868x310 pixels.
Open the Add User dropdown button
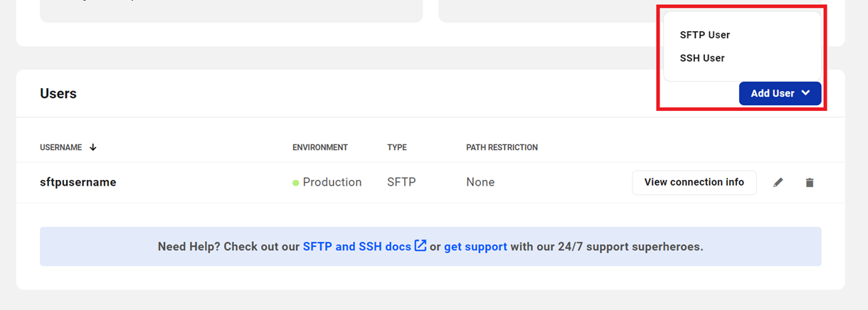(x=780, y=93)
